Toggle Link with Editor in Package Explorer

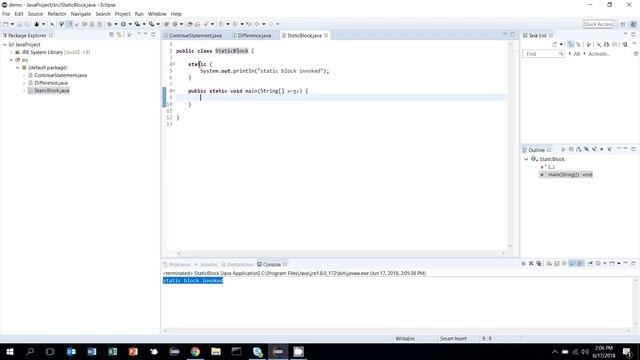point(119,35)
